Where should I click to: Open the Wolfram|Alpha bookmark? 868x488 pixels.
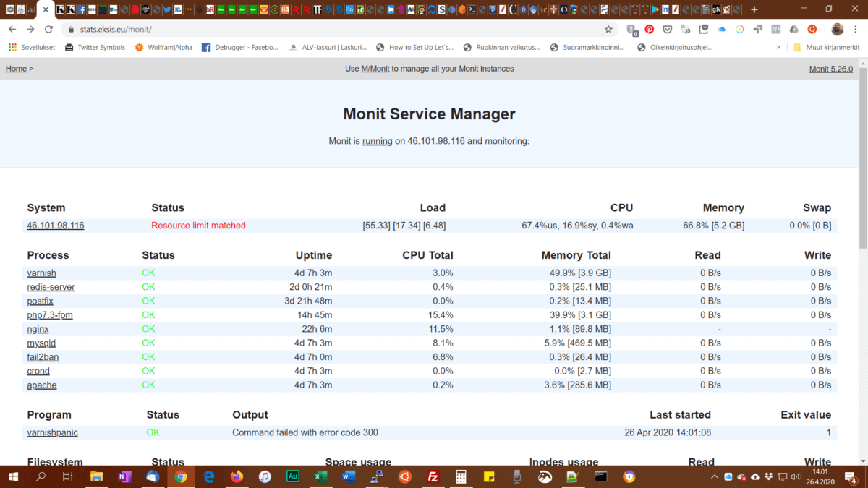click(x=159, y=46)
